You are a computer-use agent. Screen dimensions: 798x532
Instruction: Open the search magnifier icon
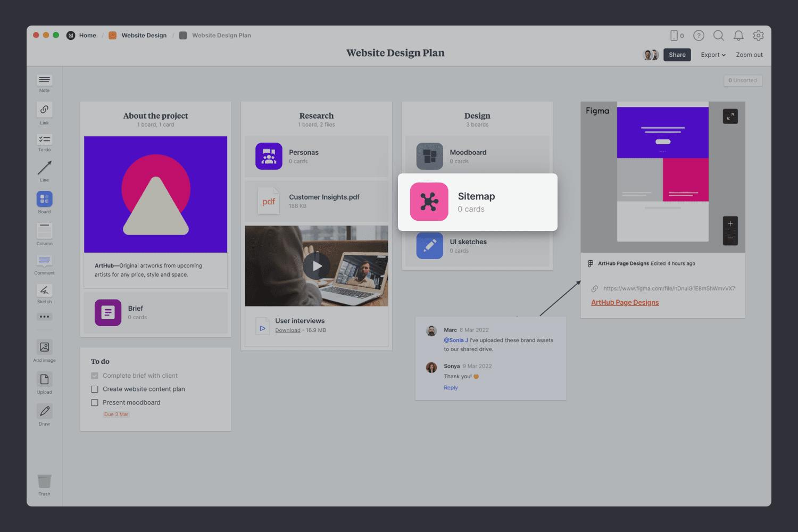718,36
